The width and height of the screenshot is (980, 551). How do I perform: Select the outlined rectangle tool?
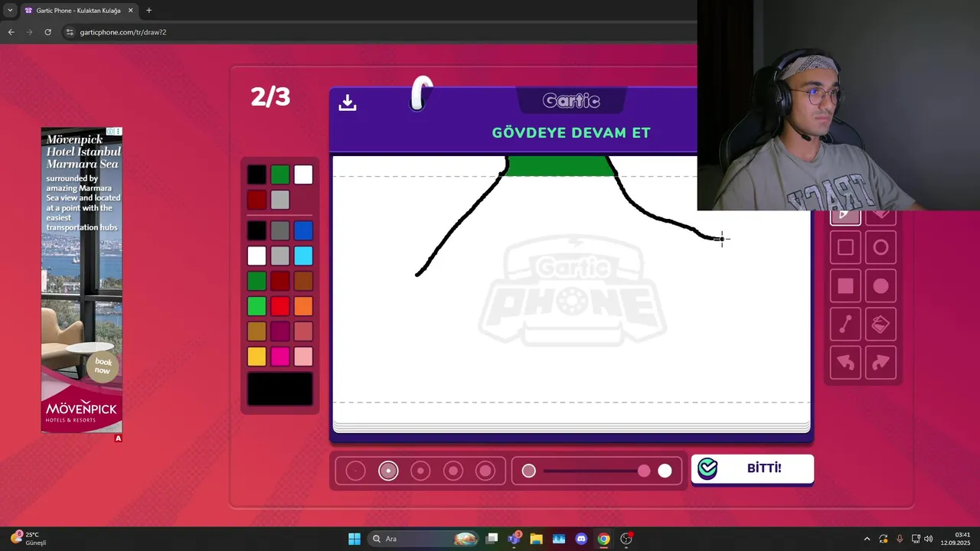845,247
